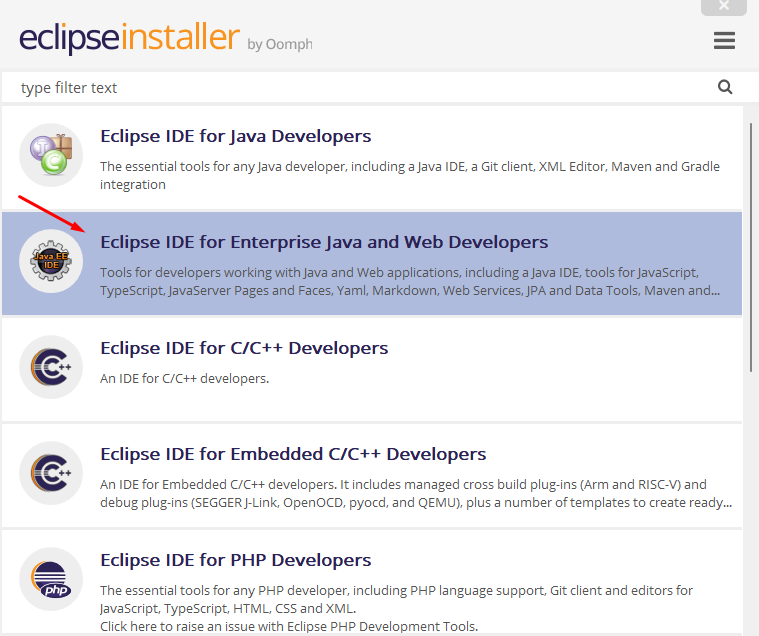Click the search magnifier icon
759x636 pixels.
[x=725, y=87]
